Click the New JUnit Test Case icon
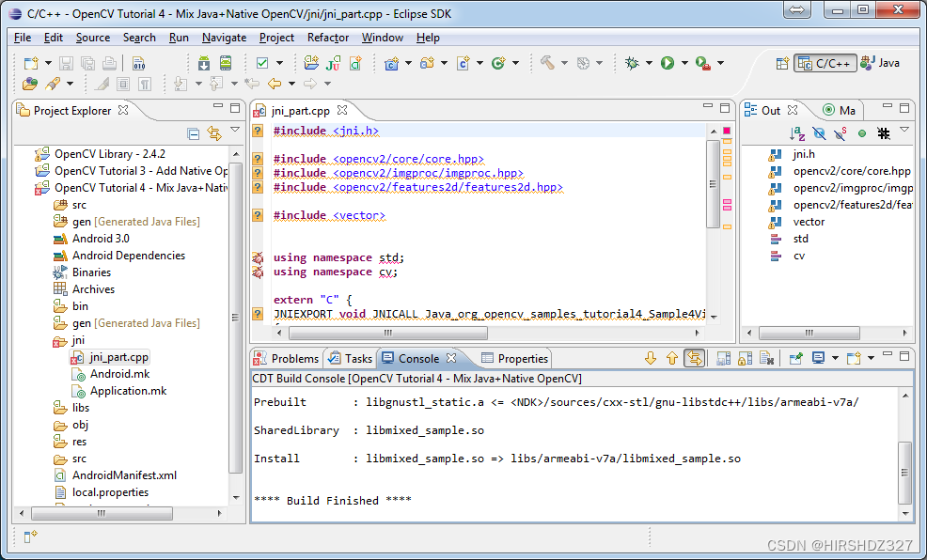927x560 pixels. [334, 63]
